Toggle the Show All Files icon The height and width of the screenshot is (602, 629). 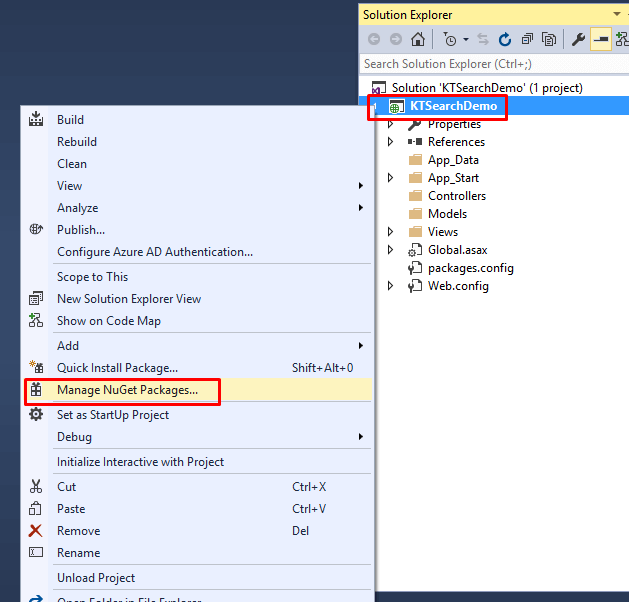click(x=549, y=39)
